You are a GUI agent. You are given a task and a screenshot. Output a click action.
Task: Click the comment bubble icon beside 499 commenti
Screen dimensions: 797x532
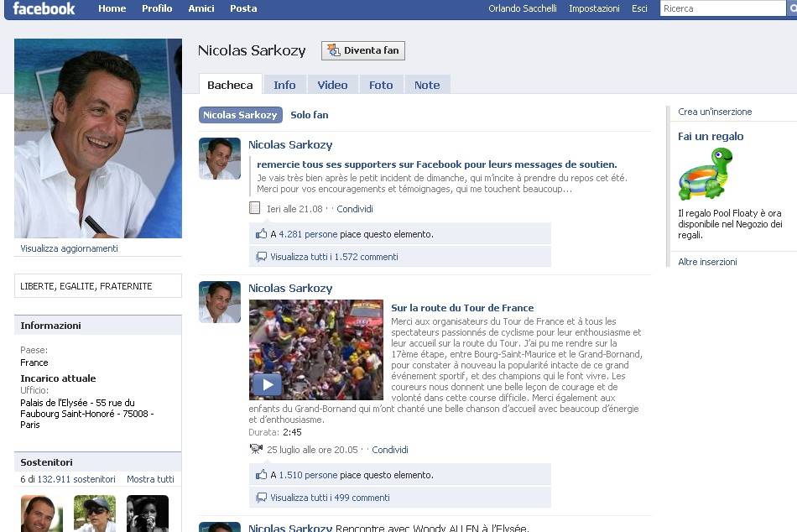click(x=261, y=498)
